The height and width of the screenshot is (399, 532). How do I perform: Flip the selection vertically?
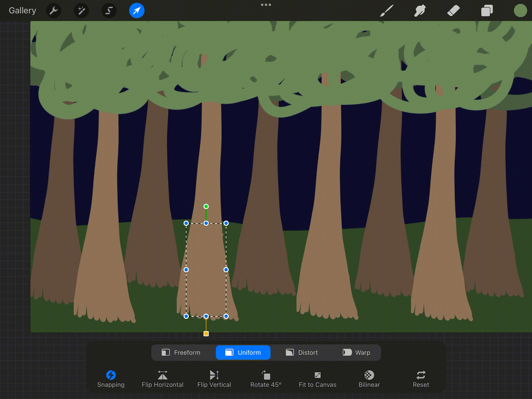coord(214,379)
